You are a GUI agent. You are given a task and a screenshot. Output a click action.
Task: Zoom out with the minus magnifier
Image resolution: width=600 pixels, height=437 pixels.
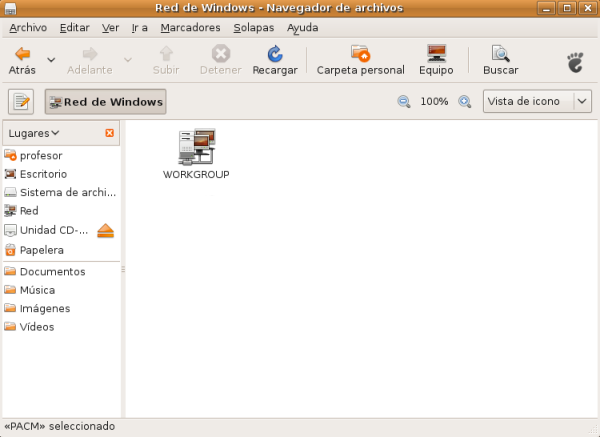click(x=404, y=102)
